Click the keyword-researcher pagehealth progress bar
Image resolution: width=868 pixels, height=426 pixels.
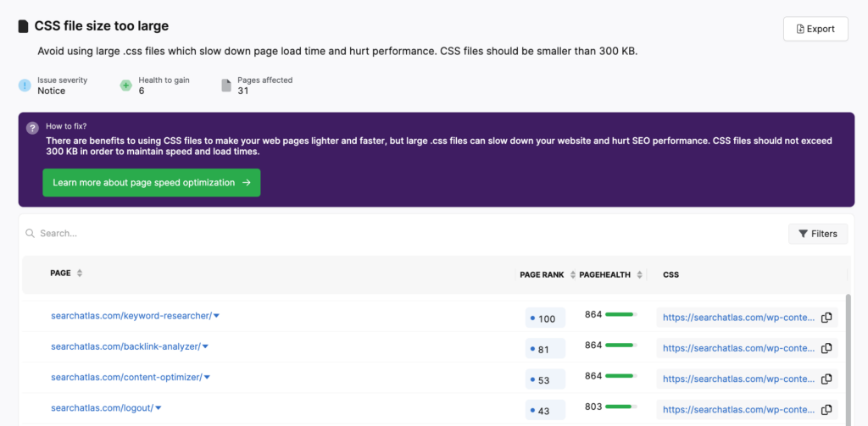pyautogui.click(x=620, y=314)
